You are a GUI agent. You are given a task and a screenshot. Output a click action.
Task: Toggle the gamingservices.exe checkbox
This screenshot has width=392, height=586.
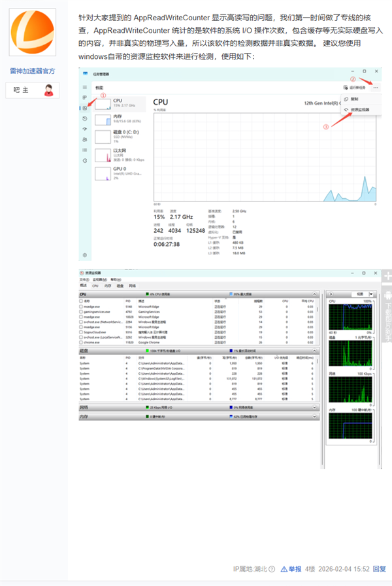pyautogui.click(x=82, y=312)
